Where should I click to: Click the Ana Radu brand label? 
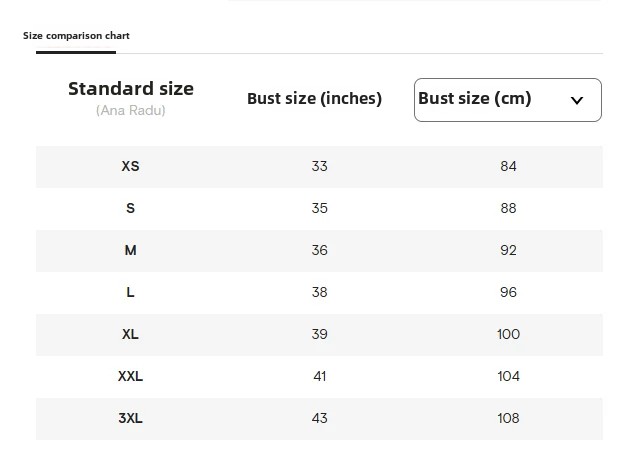pyautogui.click(x=131, y=111)
